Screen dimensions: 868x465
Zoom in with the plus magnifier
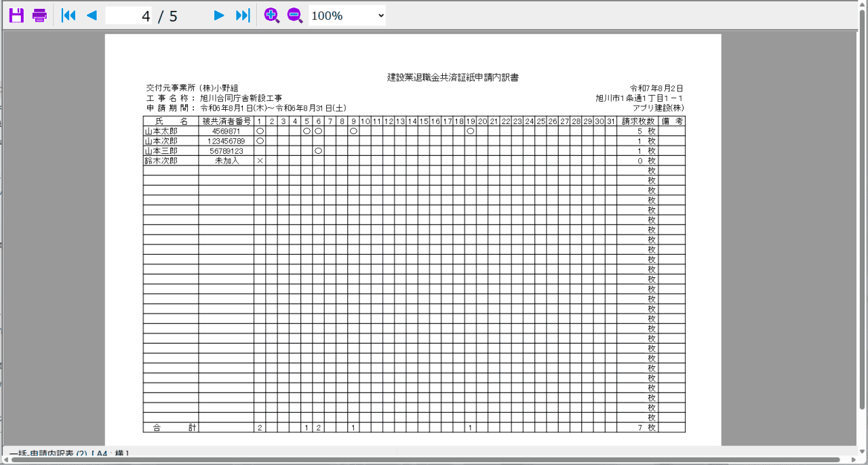point(272,16)
